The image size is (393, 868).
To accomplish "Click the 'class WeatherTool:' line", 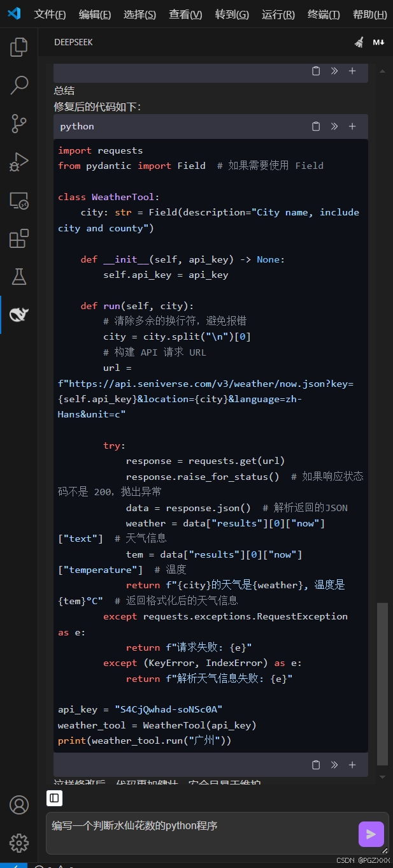I will point(109,197).
